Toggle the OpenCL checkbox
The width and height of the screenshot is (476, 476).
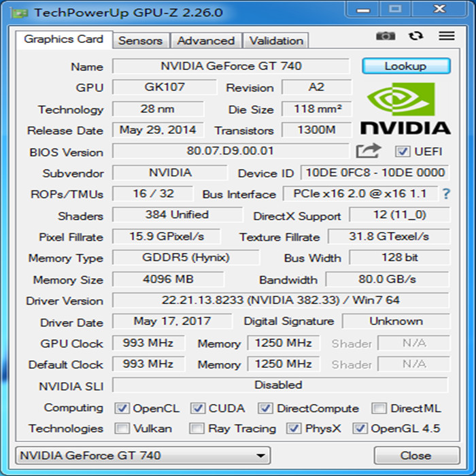122,408
